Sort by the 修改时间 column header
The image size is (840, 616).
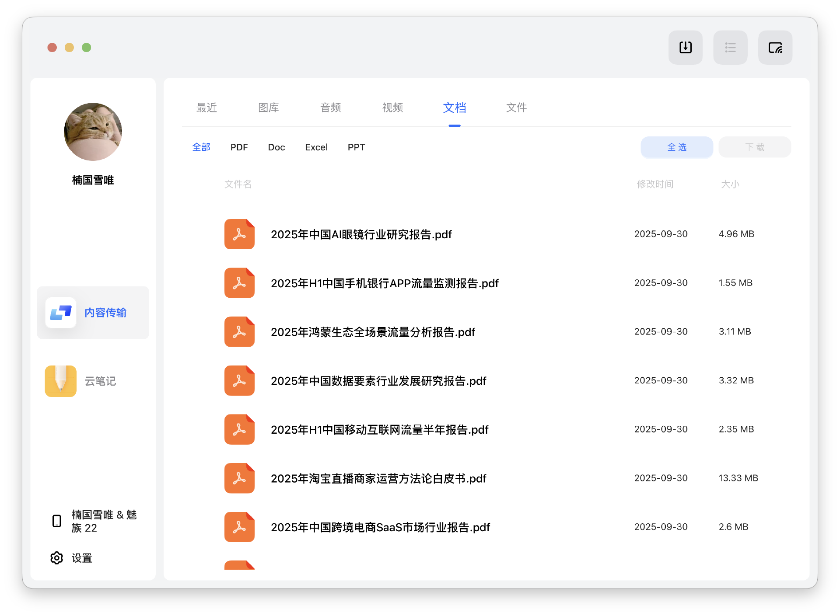[x=654, y=184]
